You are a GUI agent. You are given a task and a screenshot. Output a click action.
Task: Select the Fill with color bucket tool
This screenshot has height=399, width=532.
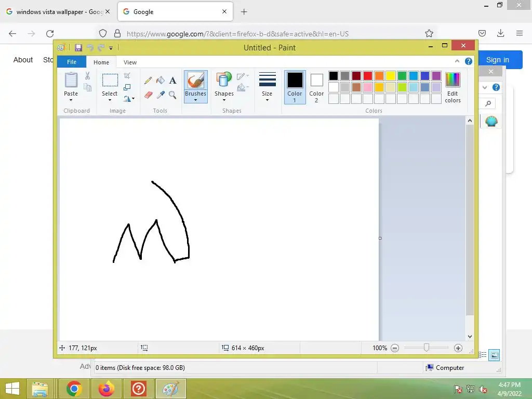pos(161,80)
